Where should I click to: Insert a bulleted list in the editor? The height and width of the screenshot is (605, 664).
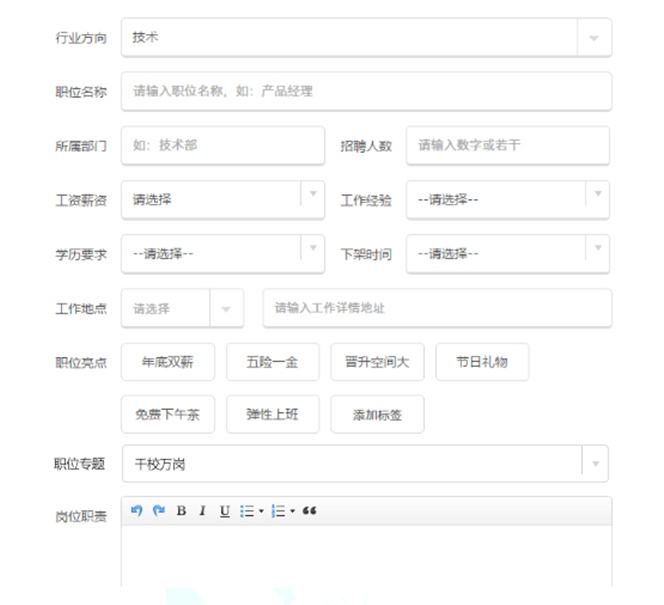[x=246, y=511]
